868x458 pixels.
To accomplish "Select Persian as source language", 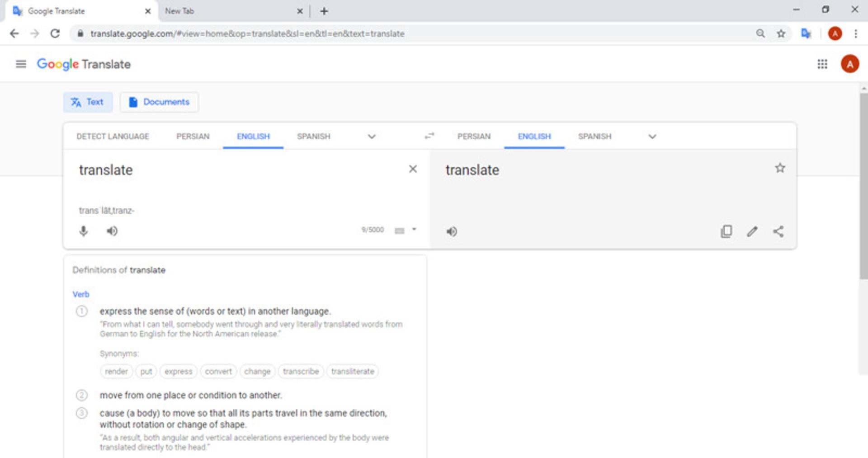I will click(193, 137).
